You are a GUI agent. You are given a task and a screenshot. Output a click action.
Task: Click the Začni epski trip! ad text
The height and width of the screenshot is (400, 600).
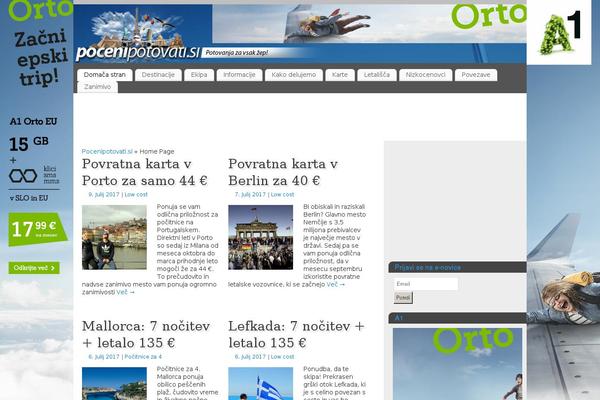(x=41, y=58)
